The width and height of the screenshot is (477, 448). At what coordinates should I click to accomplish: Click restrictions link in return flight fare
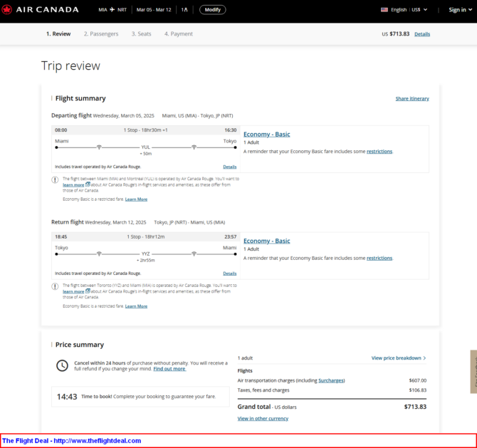(x=379, y=258)
